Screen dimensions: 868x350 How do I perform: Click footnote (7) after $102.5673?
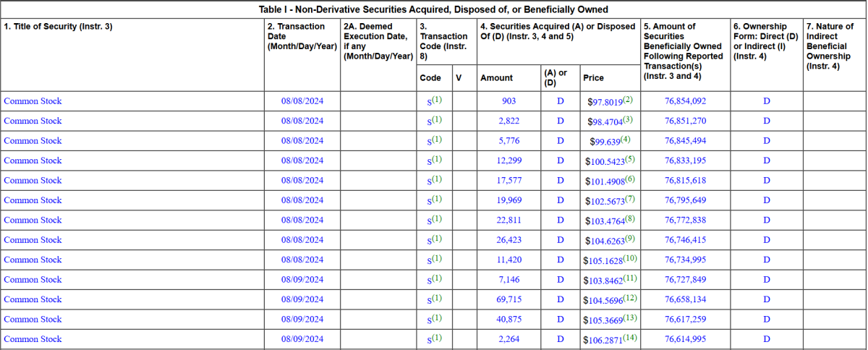click(631, 198)
